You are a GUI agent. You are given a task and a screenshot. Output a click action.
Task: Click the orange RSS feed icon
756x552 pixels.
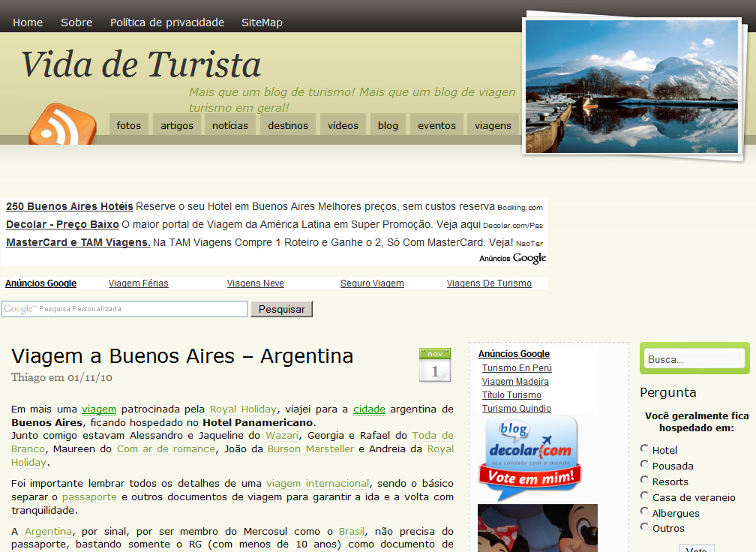pyautogui.click(x=62, y=125)
